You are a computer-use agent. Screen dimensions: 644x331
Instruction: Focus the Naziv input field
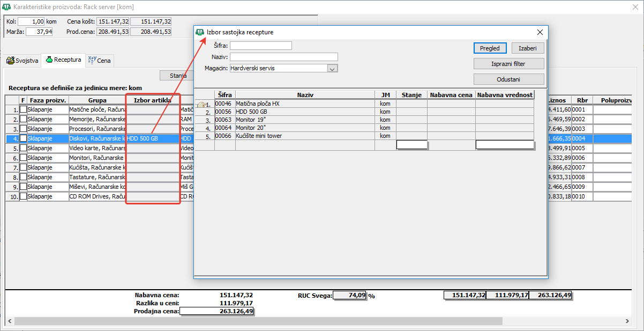tap(284, 57)
